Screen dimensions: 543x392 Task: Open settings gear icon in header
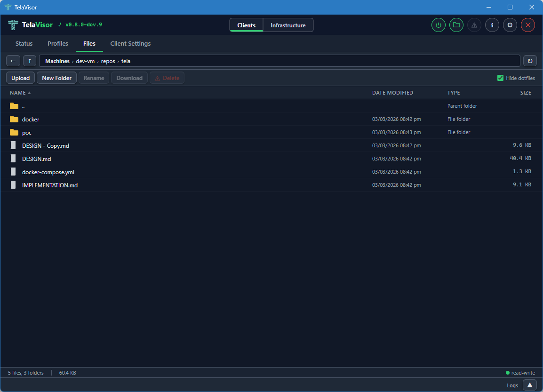[x=510, y=25]
